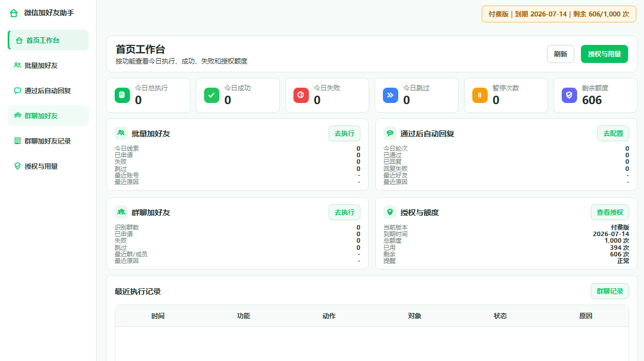
Task: Click the 最近群/成员 label
Action: point(131,254)
